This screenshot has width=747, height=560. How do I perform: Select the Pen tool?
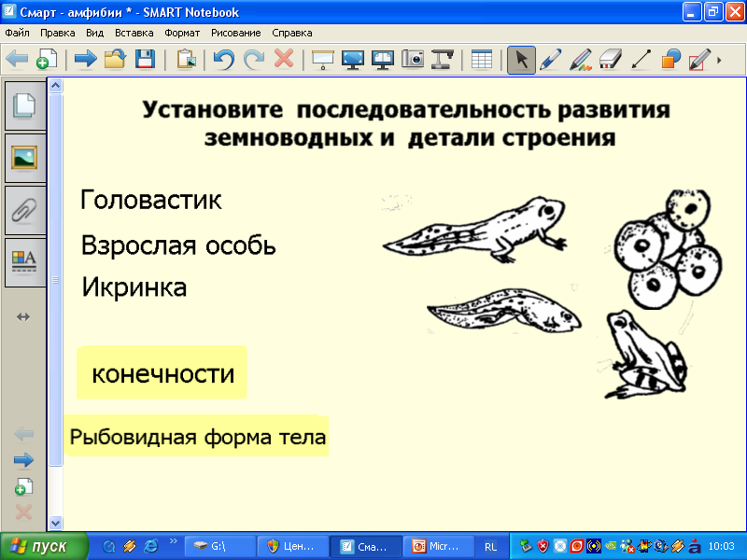(551, 60)
